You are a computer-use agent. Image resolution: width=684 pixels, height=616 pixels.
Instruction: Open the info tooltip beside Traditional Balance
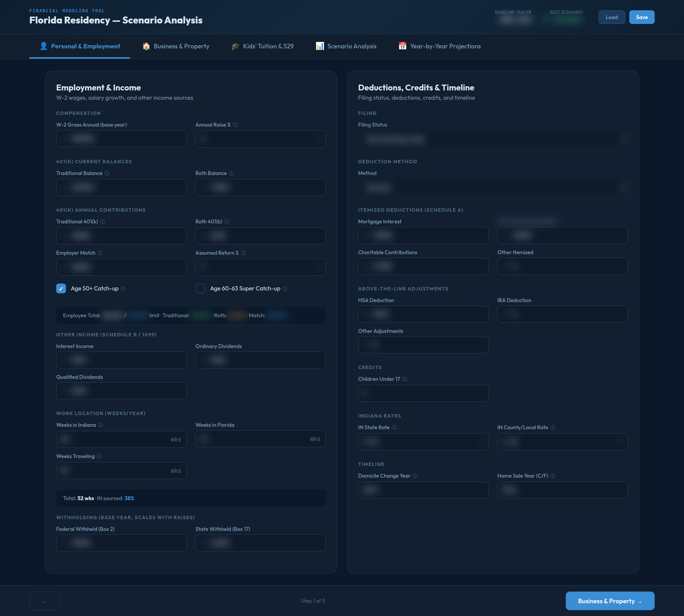coord(107,173)
